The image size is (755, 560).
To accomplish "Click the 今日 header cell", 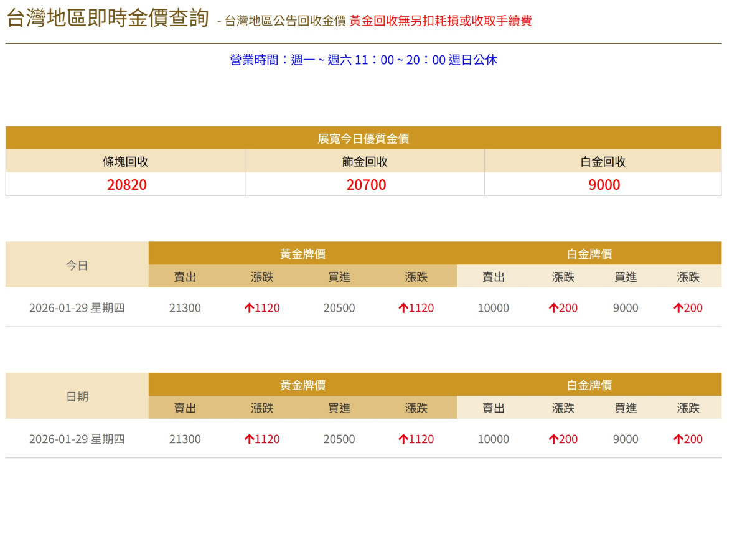I will 77,265.
